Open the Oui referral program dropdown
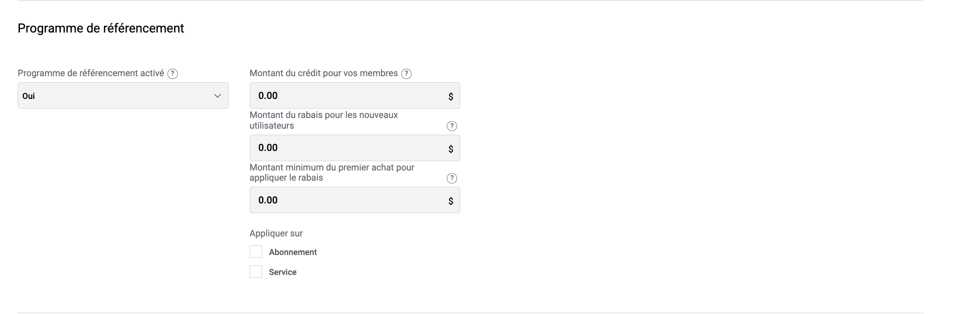The image size is (980, 314). click(x=123, y=96)
